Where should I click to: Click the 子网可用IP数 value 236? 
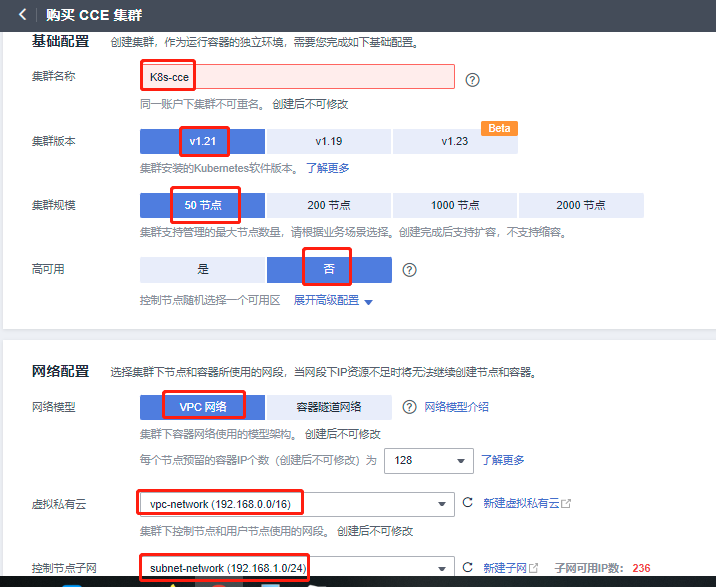pos(641,568)
